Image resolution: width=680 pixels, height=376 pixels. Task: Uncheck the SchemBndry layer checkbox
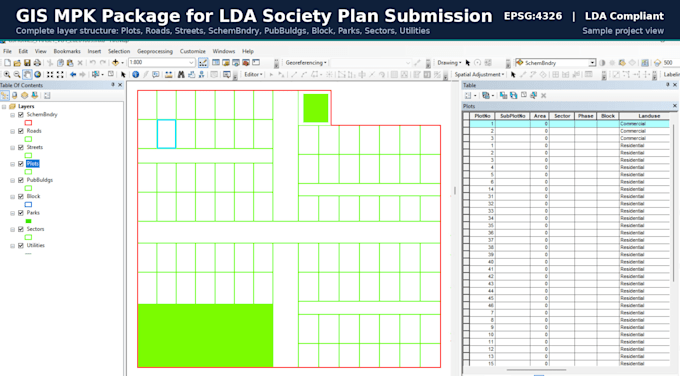(21, 114)
